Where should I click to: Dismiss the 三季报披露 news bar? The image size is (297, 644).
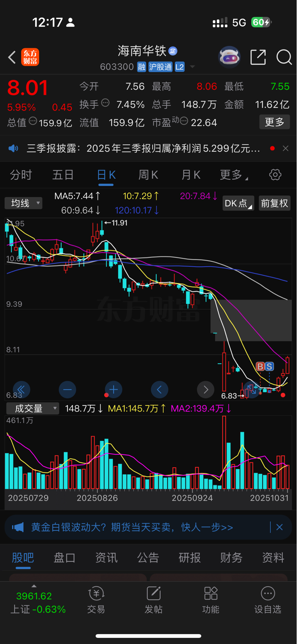click(x=285, y=149)
